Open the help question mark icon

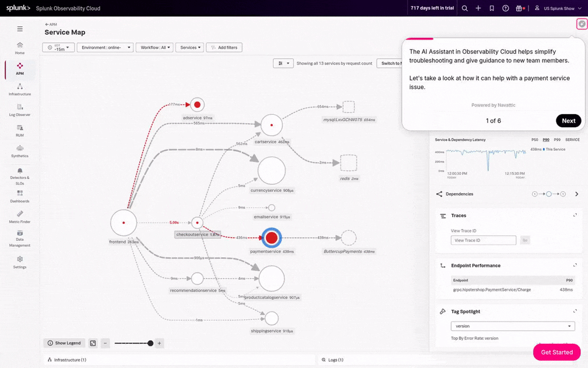(x=506, y=8)
